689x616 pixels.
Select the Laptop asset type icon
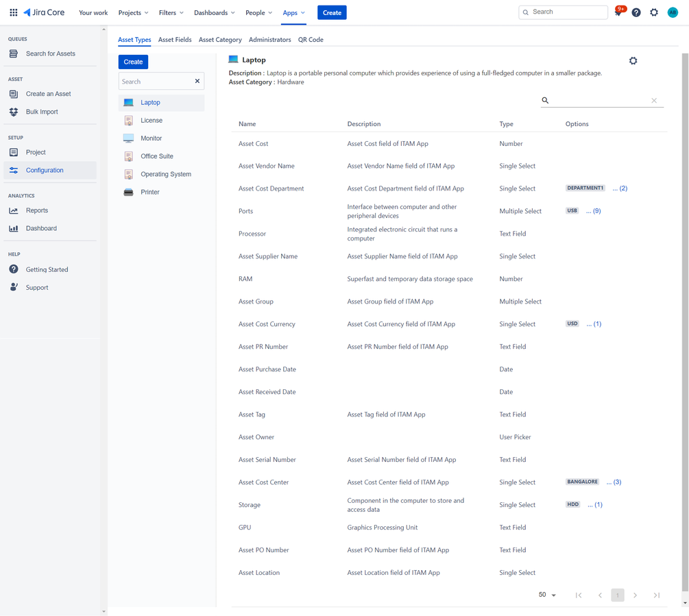[128, 103]
